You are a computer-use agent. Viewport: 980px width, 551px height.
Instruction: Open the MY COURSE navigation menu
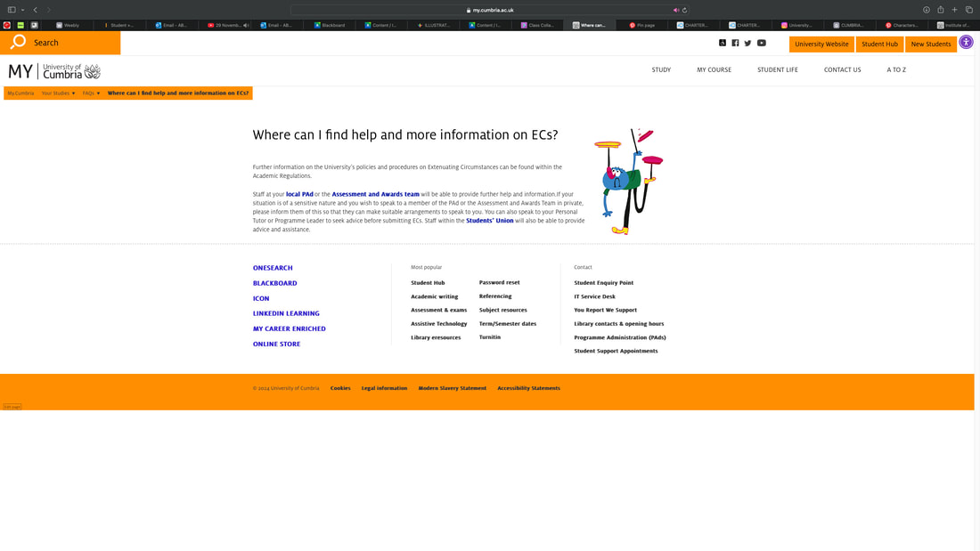coord(714,69)
